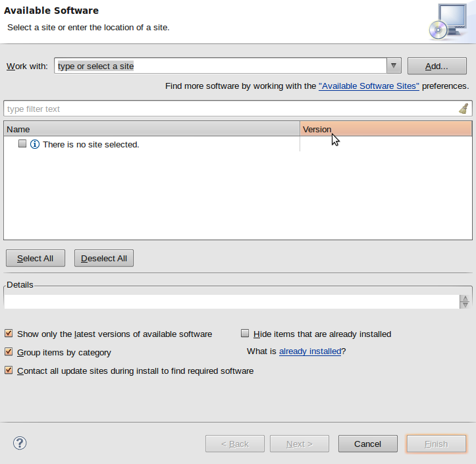Sort by the Name column header
The height and width of the screenshot is (464, 476).
tap(151, 129)
